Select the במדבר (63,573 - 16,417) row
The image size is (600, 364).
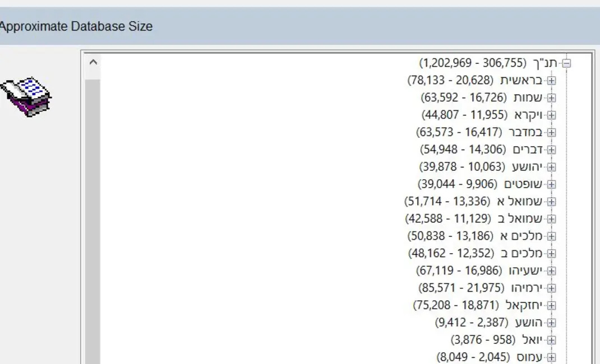[479, 132]
